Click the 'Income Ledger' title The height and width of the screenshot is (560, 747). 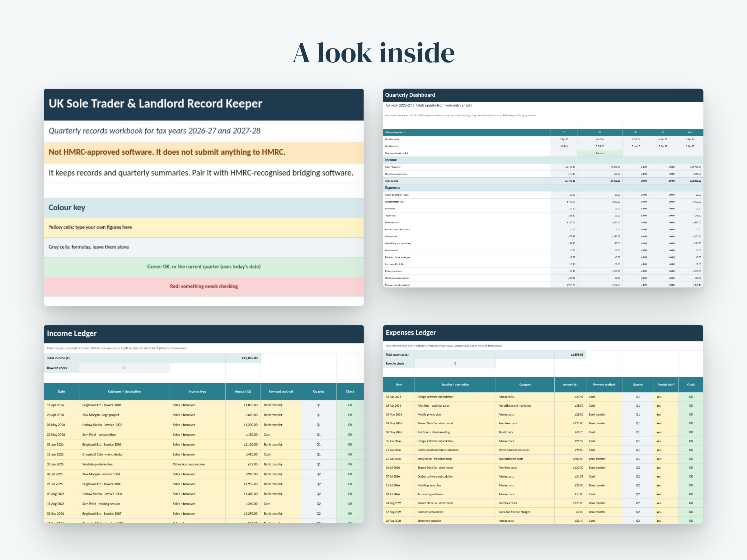pyautogui.click(x=72, y=334)
